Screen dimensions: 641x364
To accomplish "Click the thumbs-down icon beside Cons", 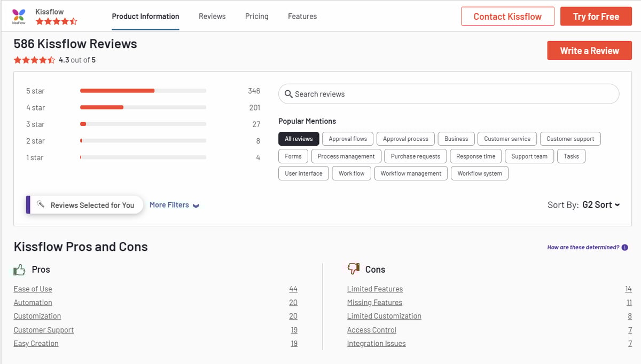I will tap(353, 268).
